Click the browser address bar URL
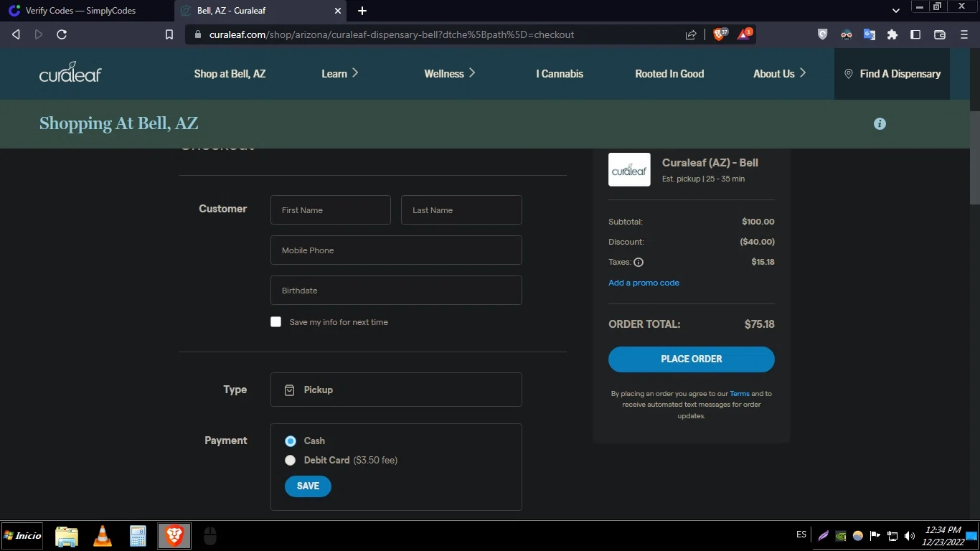980x551 pixels. pos(392,34)
